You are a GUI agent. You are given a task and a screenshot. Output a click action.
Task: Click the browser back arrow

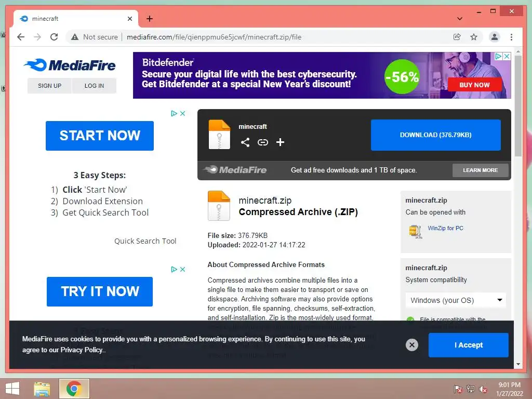21,37
